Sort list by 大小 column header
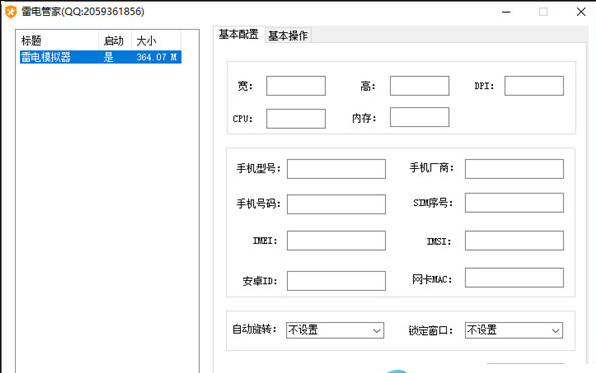 coord(156,40)
